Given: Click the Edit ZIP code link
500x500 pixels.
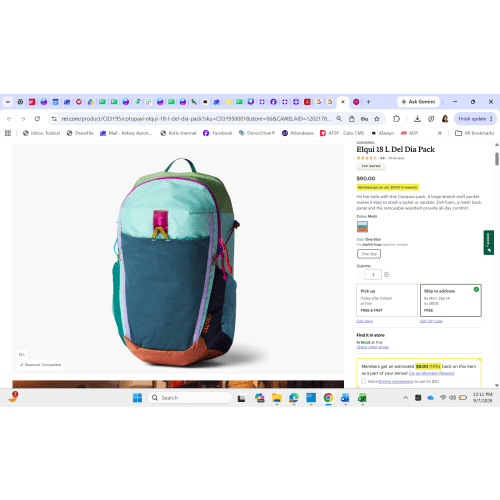Looking at the screenshot, I should click(431, 321).
